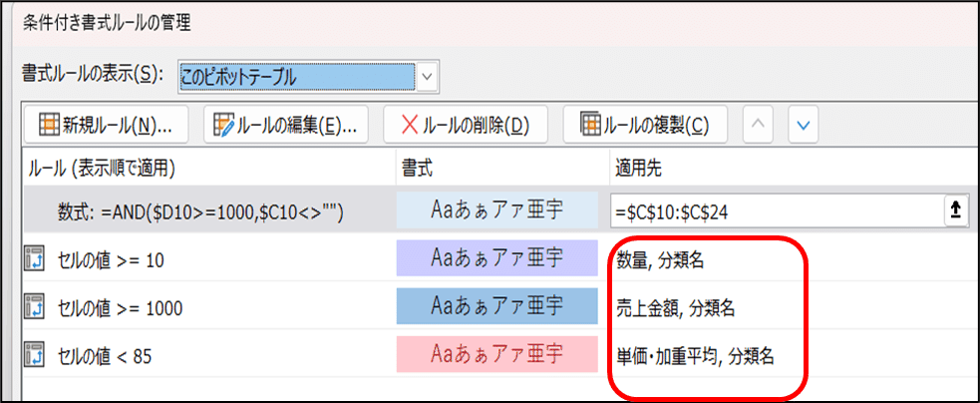Move rule down with down arrow button
This screenshot has width=980, height=403.
(x=804, y=125)
